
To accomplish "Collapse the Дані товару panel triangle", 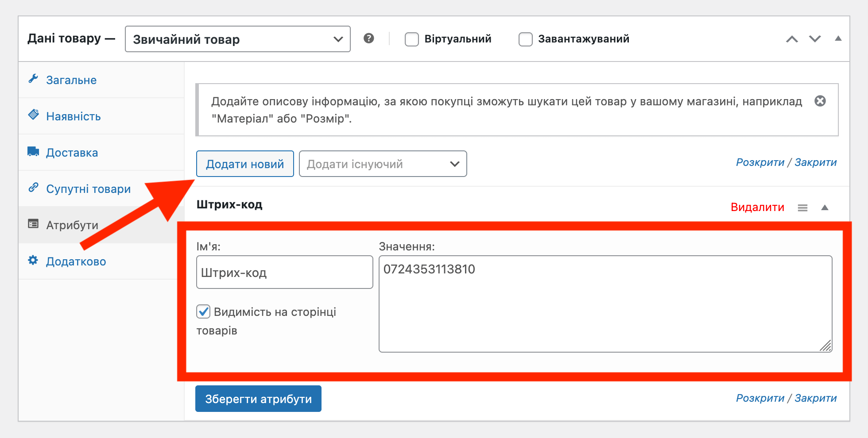I will pos(838,38).
